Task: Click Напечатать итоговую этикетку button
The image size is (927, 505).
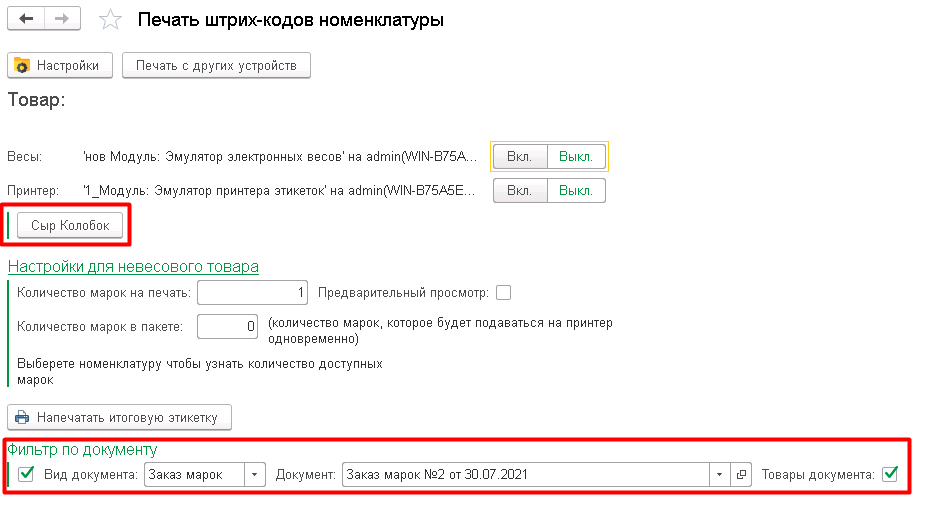Action: 119,417
